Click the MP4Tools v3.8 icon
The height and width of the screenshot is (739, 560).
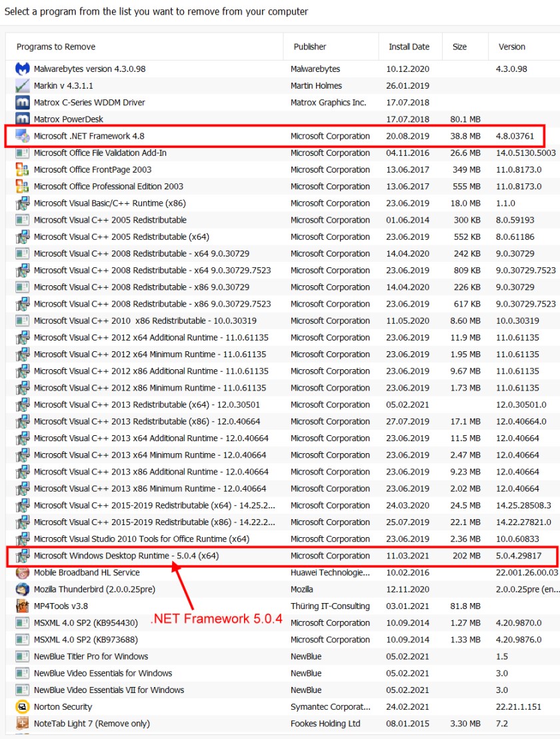coord(22,606)
